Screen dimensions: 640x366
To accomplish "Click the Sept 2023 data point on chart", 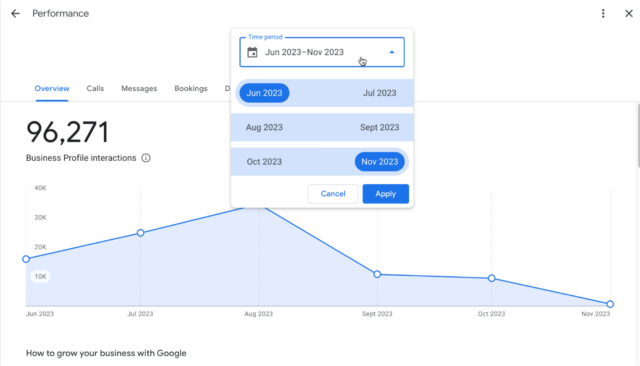I will pyautogui.click(x=377, y=274).
